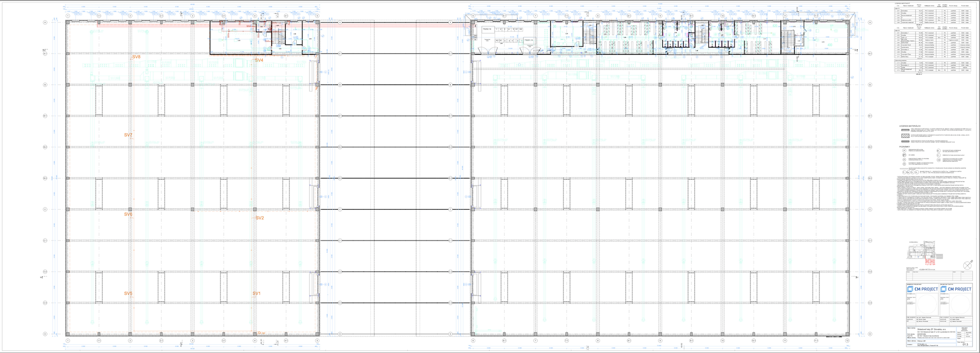Click the LEGENDA MATERIÁLOV heading
This screenshot has height=353, width=980.
pos(909,126)
